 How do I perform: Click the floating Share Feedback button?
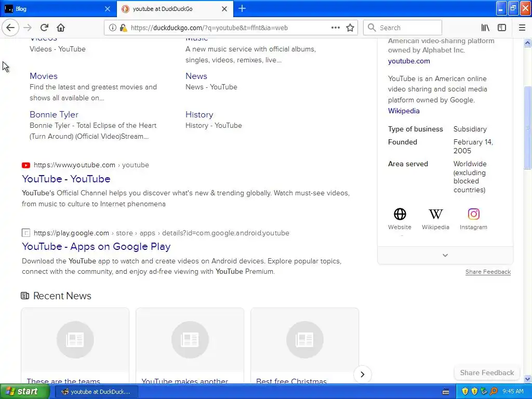tap(487, 373)
